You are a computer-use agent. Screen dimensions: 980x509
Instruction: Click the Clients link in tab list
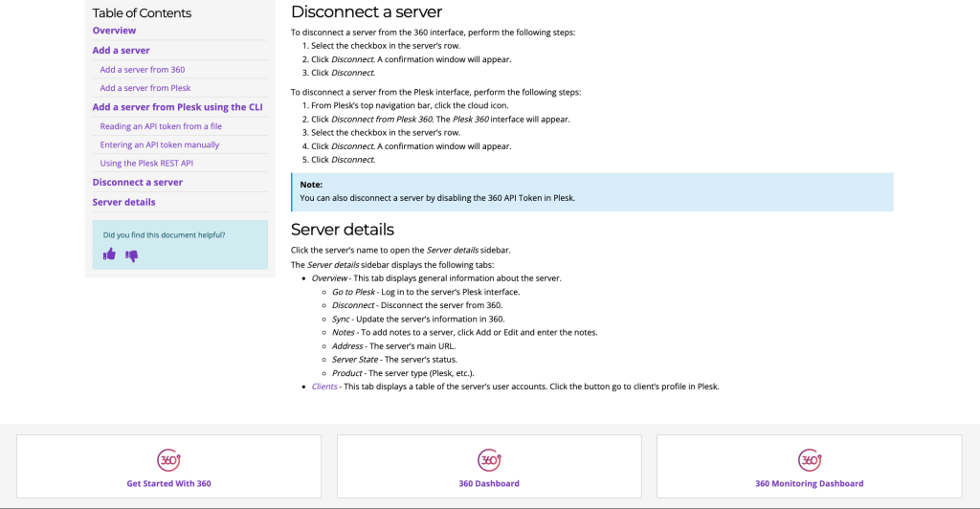click(324, 387)
